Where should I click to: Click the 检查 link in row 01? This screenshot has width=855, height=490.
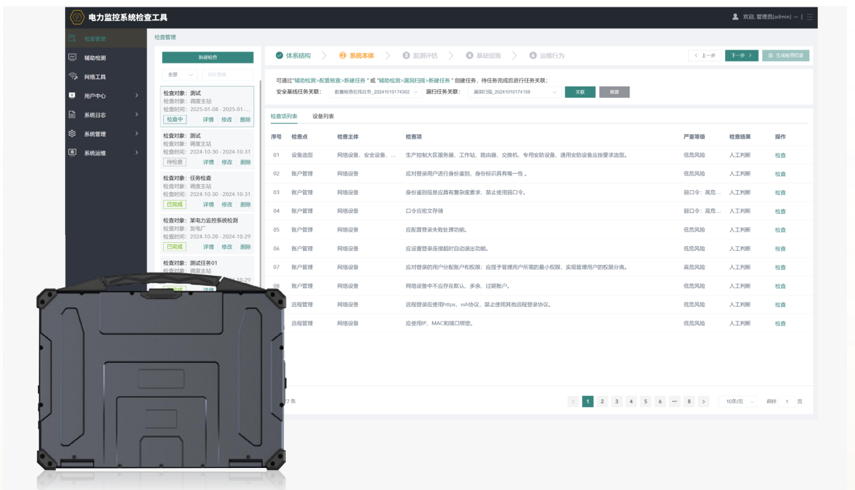click(780, 155)
